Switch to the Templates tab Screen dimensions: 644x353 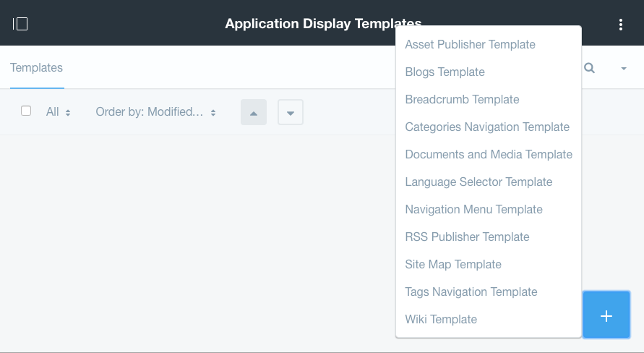pos(37,68)
